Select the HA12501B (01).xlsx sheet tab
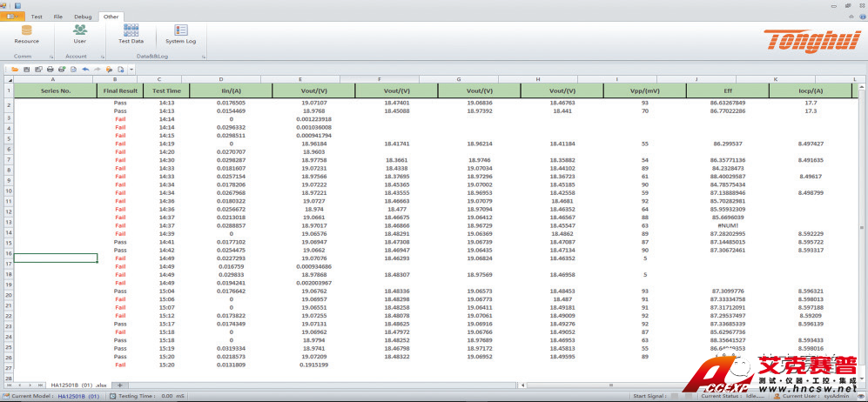 tap(77, 384)
